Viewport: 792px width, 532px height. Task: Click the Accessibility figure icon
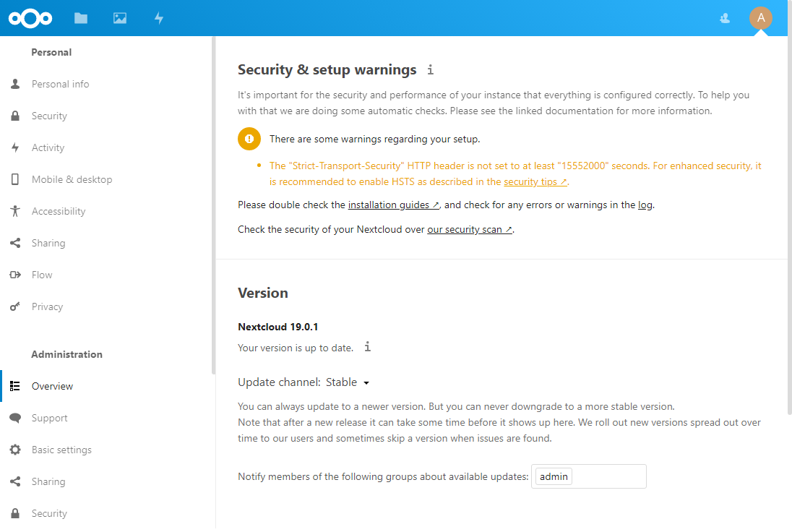click(x=15, y=211)
